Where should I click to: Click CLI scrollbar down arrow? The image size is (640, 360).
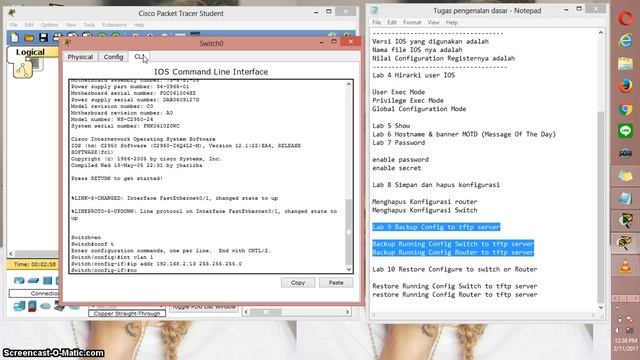tap(349, 269)
